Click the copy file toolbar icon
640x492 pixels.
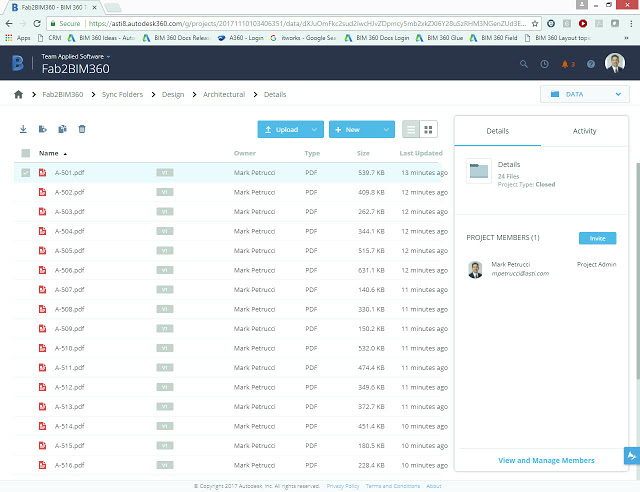[x=62, y=129]
